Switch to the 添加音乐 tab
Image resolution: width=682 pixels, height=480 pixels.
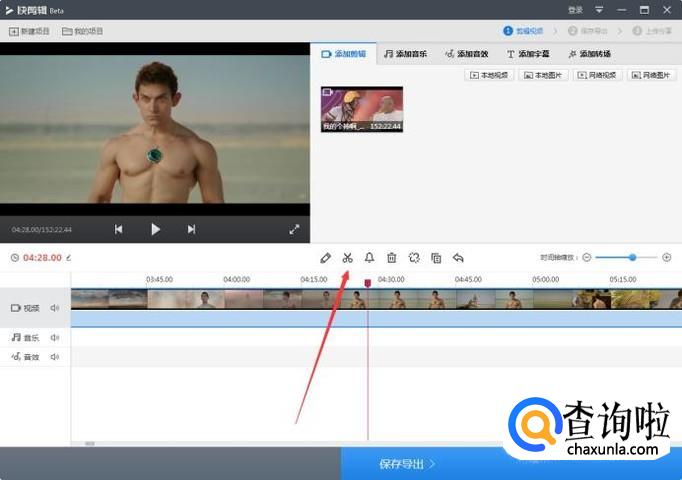click(405, 54)
